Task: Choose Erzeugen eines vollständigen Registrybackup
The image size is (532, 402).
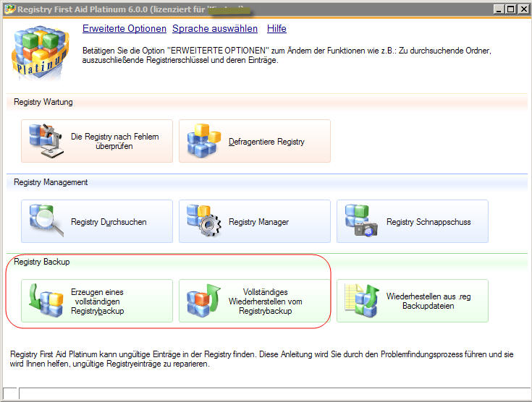Action: tap(97, 301)
